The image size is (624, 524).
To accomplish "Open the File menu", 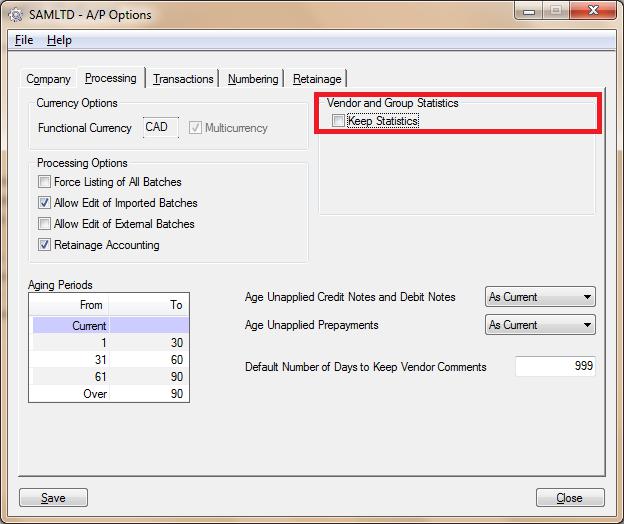I will click(x=24, y=40).
